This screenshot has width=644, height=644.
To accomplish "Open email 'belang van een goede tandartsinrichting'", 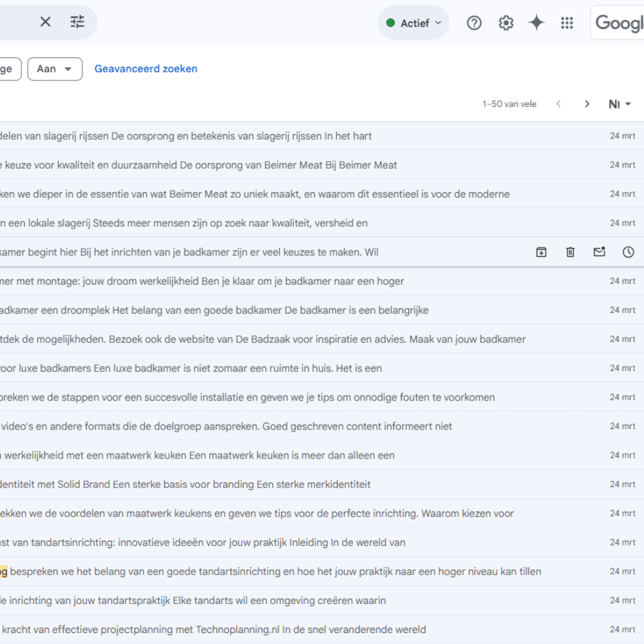I will click(x=322, y=571).
